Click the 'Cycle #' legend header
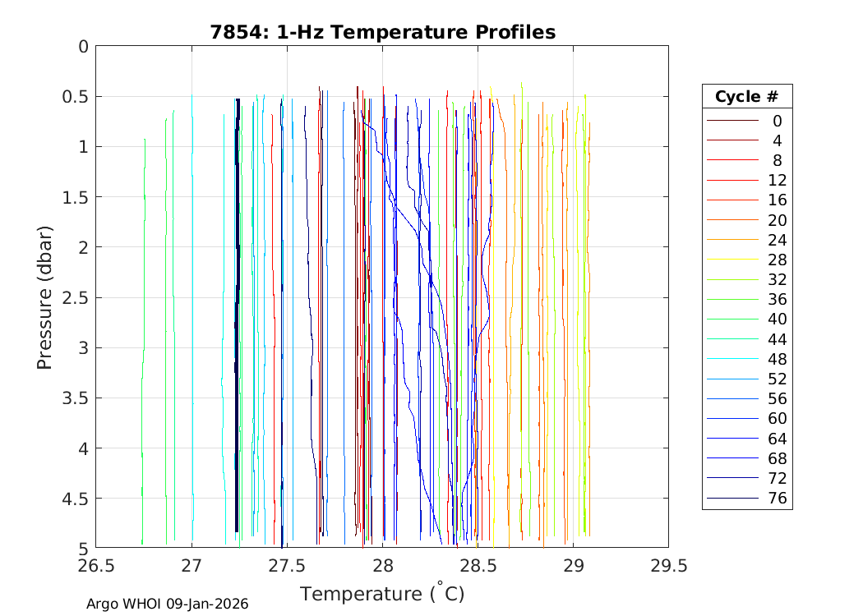863x616 pixels. [x=746, y=96]
